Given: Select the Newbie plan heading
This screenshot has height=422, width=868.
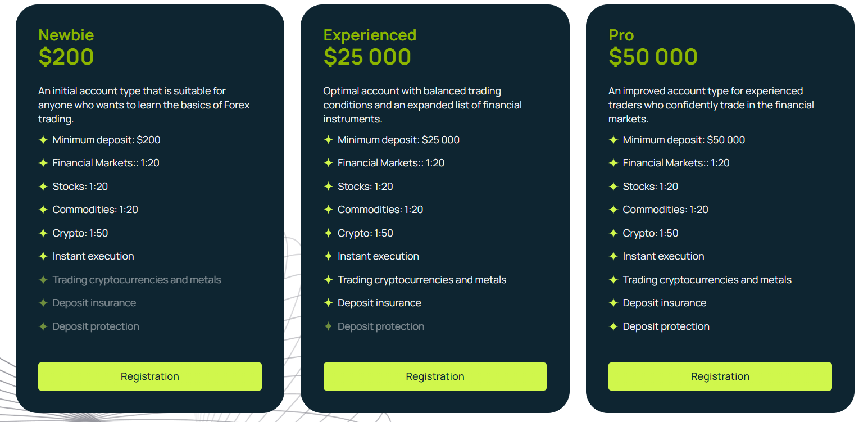Looking at the screenshot, I should point(66,35).
